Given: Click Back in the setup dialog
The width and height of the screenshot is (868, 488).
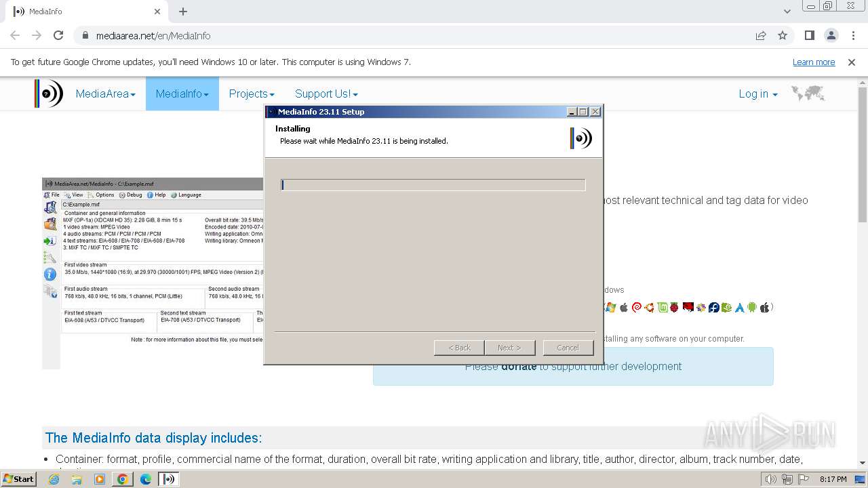Looking at the screenshot, I should [459, 348].
